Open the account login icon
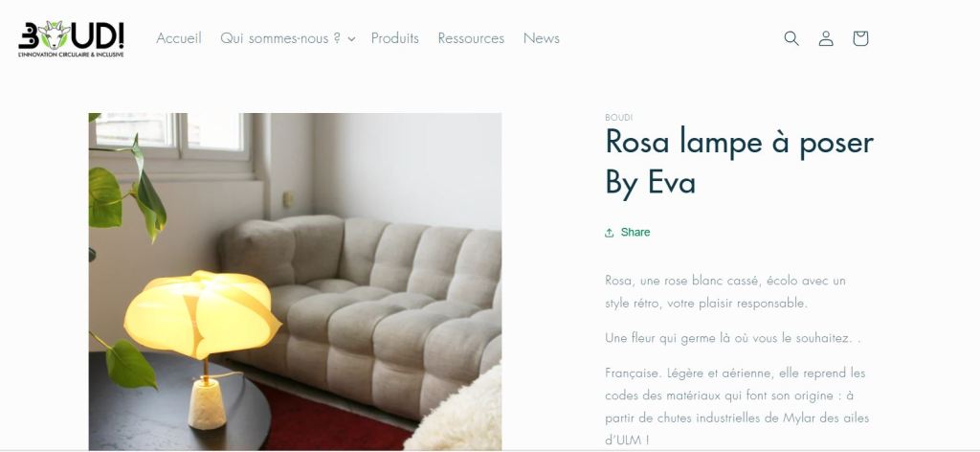This screenshot has width=980, height=452. click(826, 38)
